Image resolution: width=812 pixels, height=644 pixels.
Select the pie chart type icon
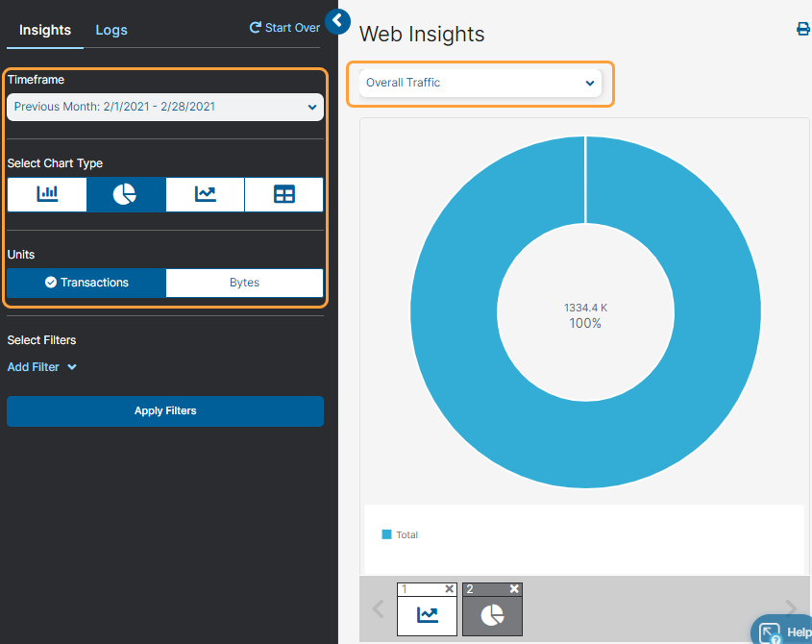pyautogui.click(x=125, y=194)
